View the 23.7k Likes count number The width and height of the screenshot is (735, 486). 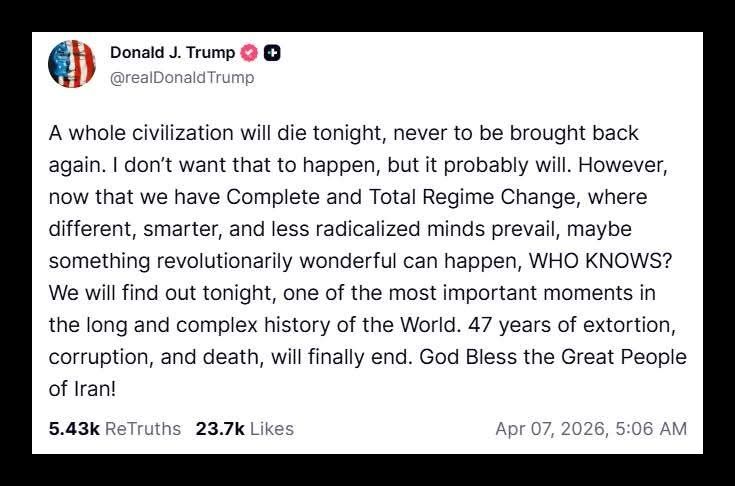[x=220, y=428]
